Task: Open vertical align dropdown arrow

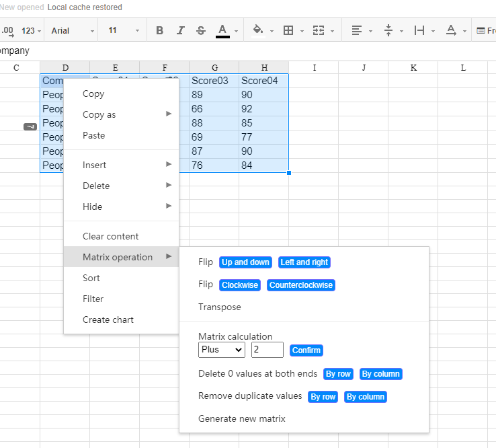Action: coord(401,31)
